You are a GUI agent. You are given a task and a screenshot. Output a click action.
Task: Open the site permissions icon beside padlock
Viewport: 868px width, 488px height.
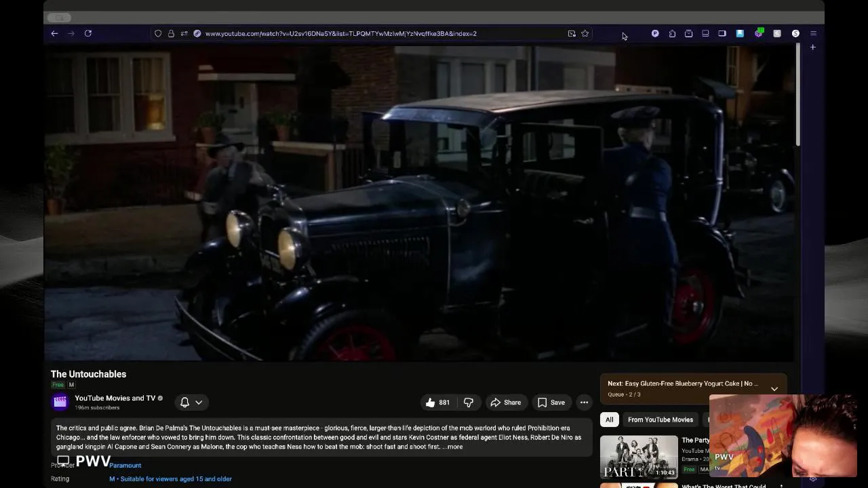[184, 33]
